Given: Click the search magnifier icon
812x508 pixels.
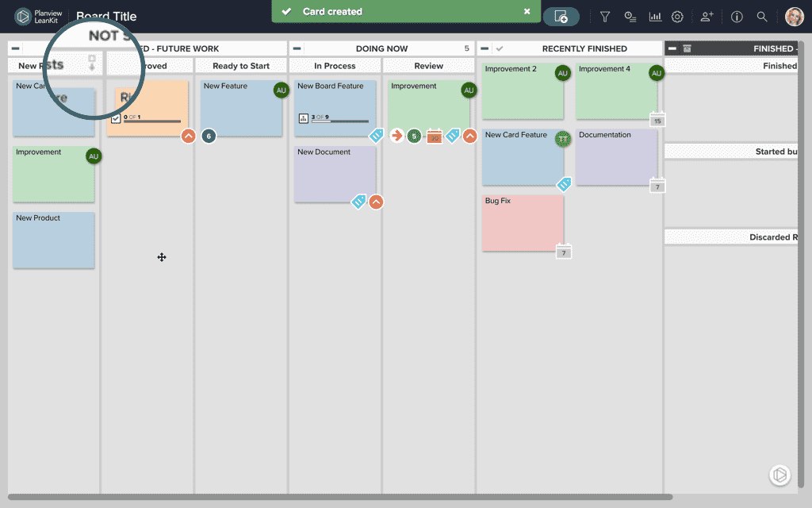Looking at the screenshot, I should pyautogui.click(x=762, y=17).
